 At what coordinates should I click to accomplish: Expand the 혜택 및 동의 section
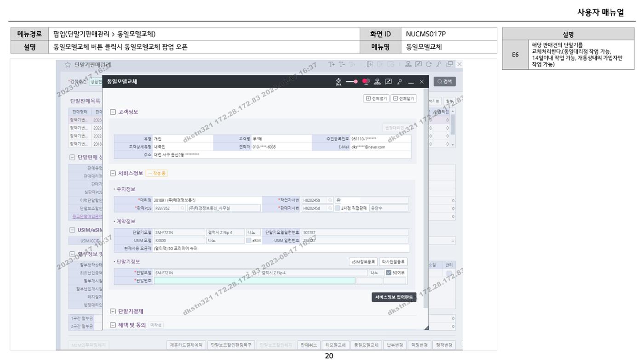pos(113,325)
